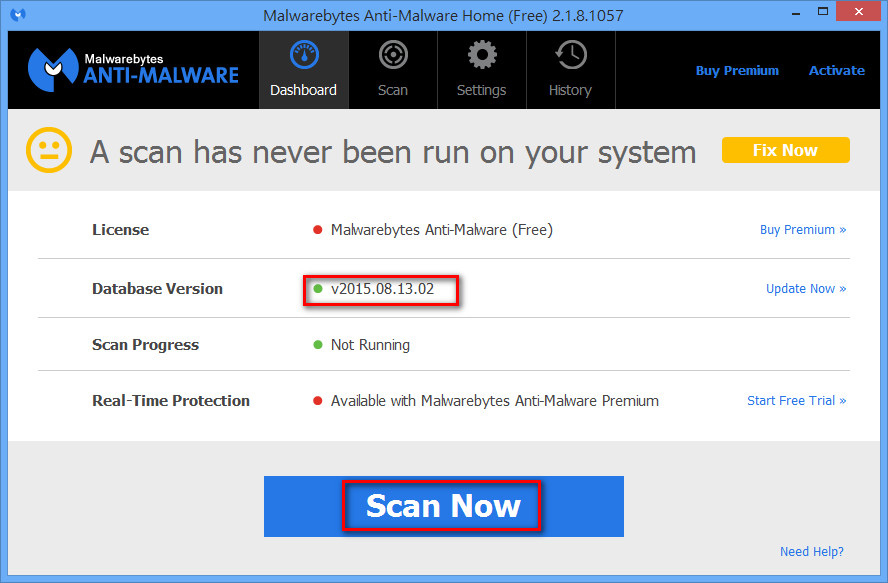The height and width of the screenshot is (583, 888).
Task: Click the Activate link
Action: coord(836,71)
